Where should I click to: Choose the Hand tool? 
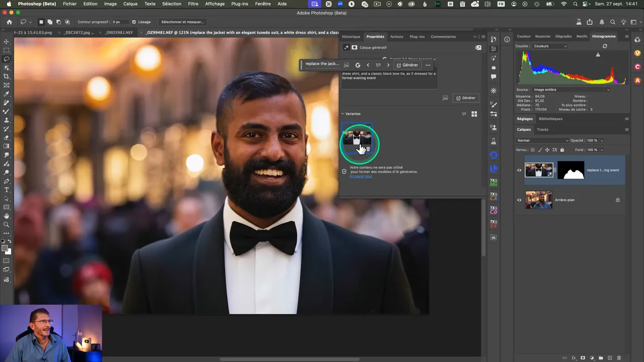(x=7, y=216)
